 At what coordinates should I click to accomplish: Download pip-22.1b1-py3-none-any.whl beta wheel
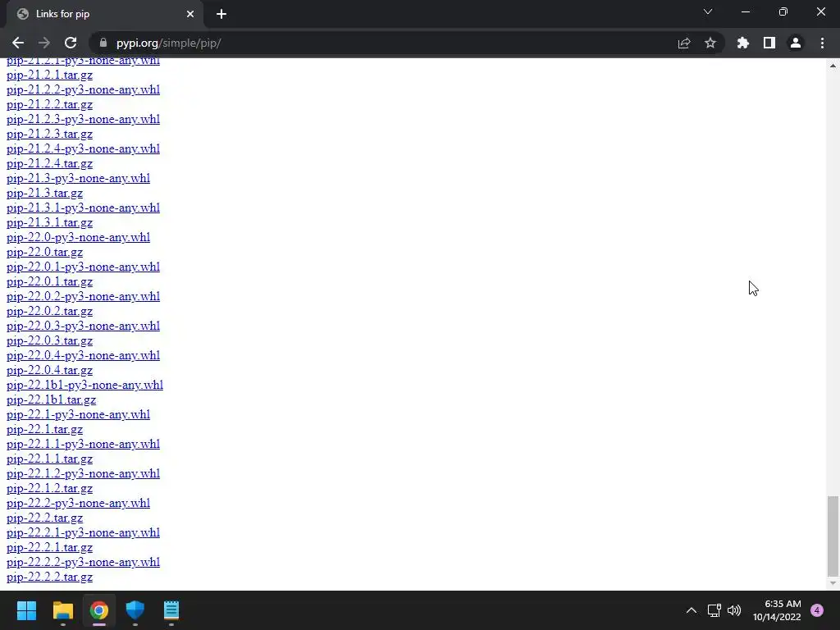point(84,385)
